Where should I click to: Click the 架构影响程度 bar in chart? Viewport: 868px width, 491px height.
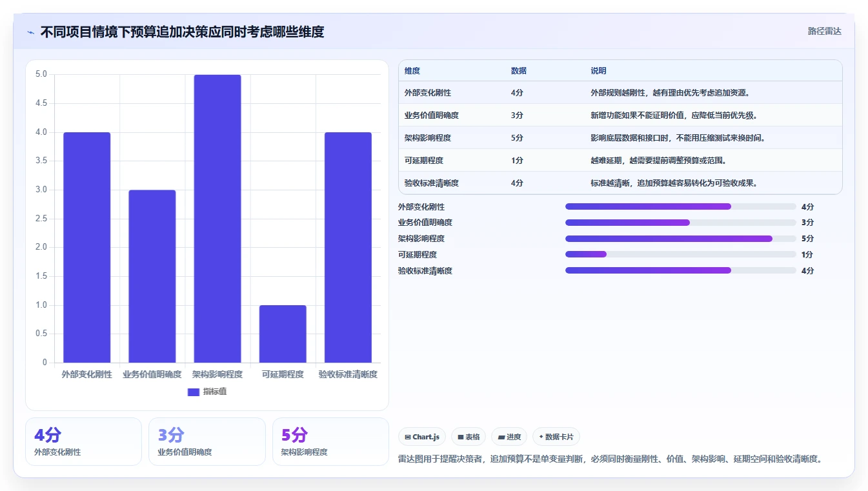tap(217, 219)
